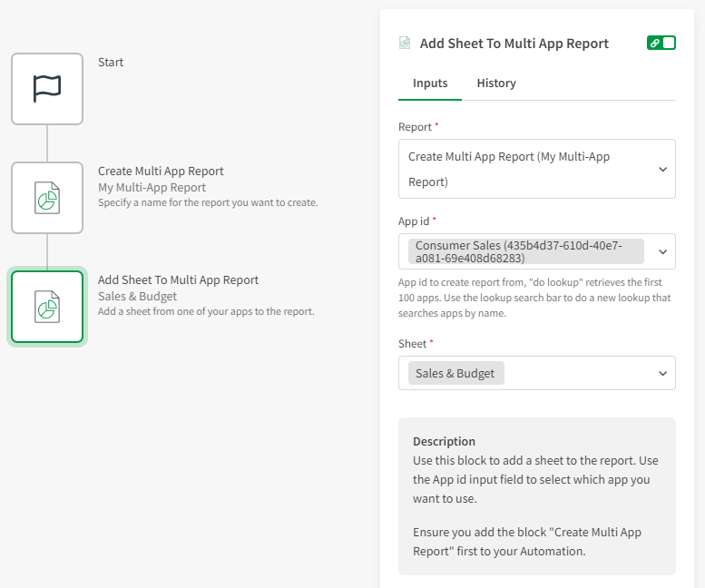Image resolution: width=705 pixels, height=588 pixels.
Task: Click the App id chevron arrow
Action: coord(662,251)
